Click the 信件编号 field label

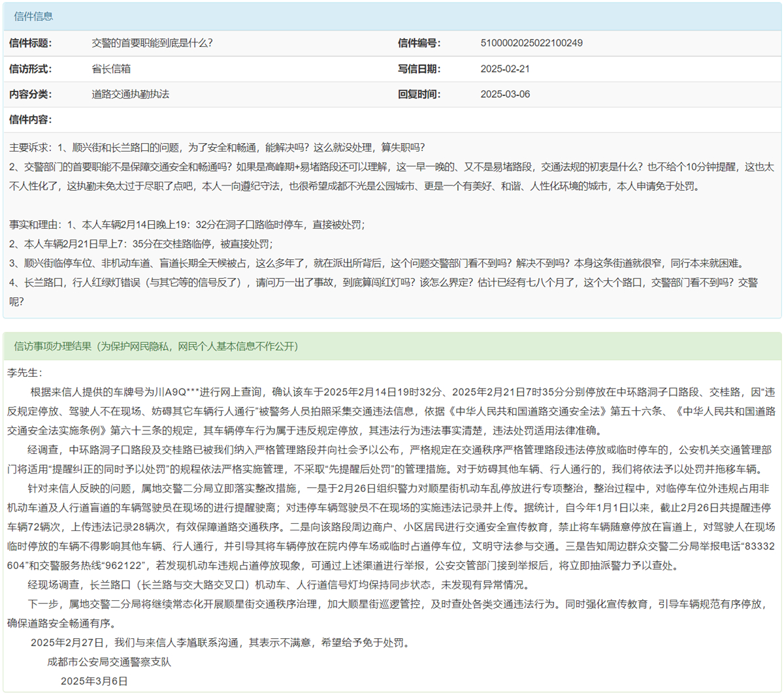419,43
